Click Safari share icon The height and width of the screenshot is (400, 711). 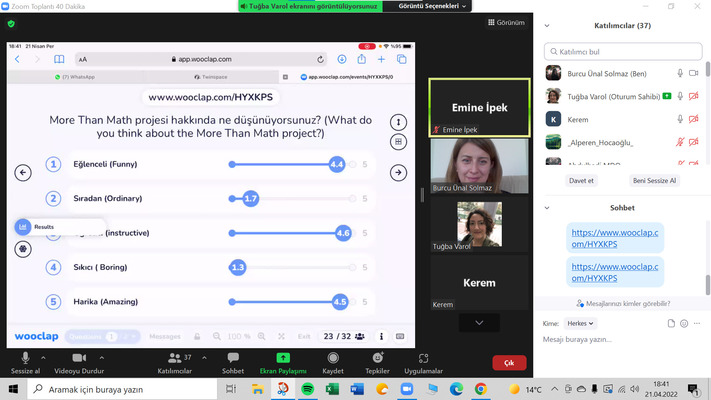pyautogui.click(x=361, y=59)
